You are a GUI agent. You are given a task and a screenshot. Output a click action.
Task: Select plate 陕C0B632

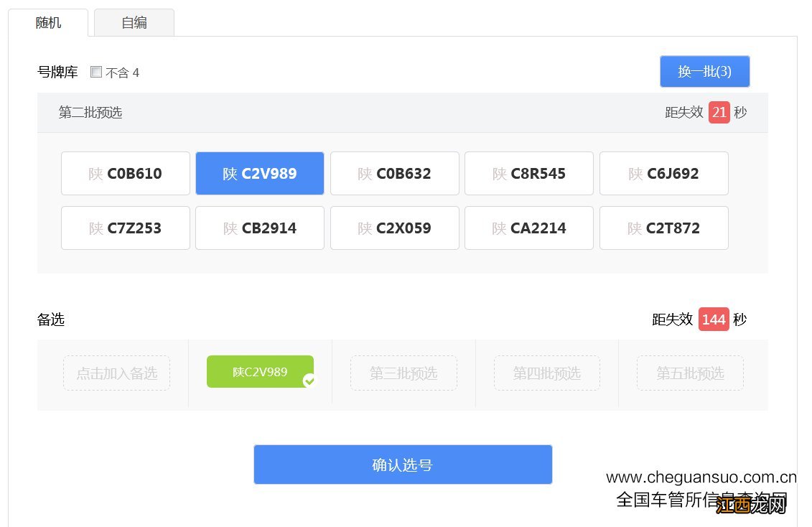pyautogui.click(x=394, y=173)
